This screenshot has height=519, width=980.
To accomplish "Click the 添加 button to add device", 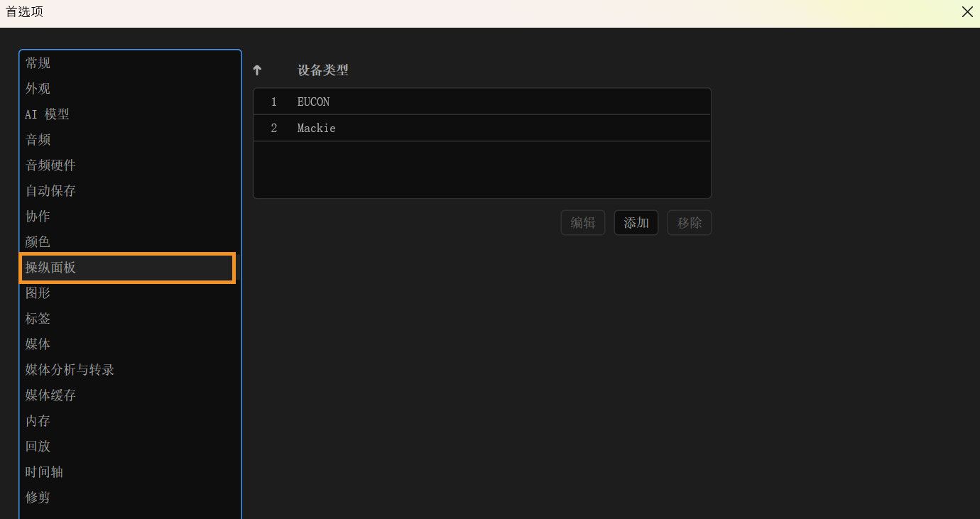I will pyautogui.click(x=636, y=222).
